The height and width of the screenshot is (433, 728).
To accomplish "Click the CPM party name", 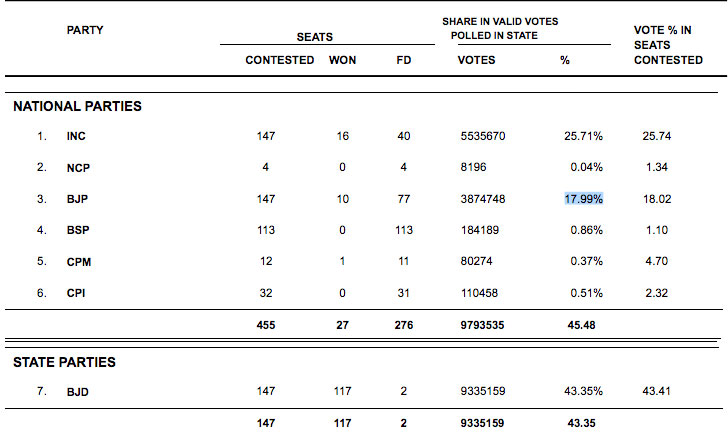I will 79,262.
